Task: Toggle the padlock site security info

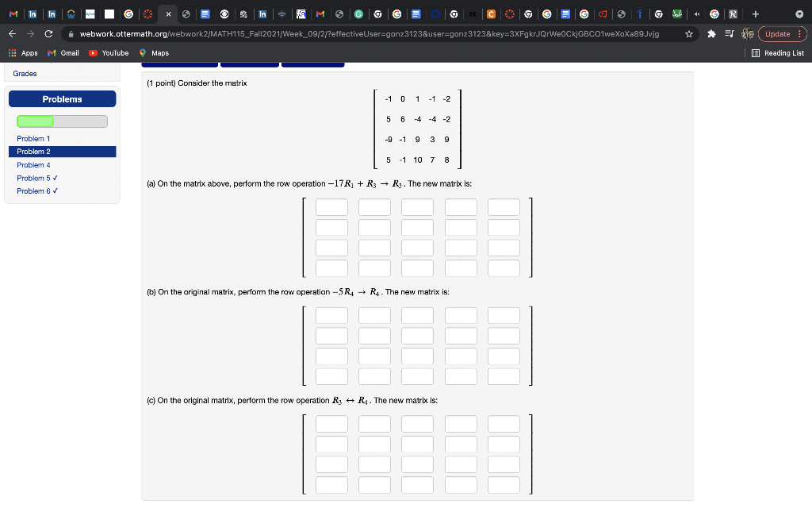Action: coord(71,33)
